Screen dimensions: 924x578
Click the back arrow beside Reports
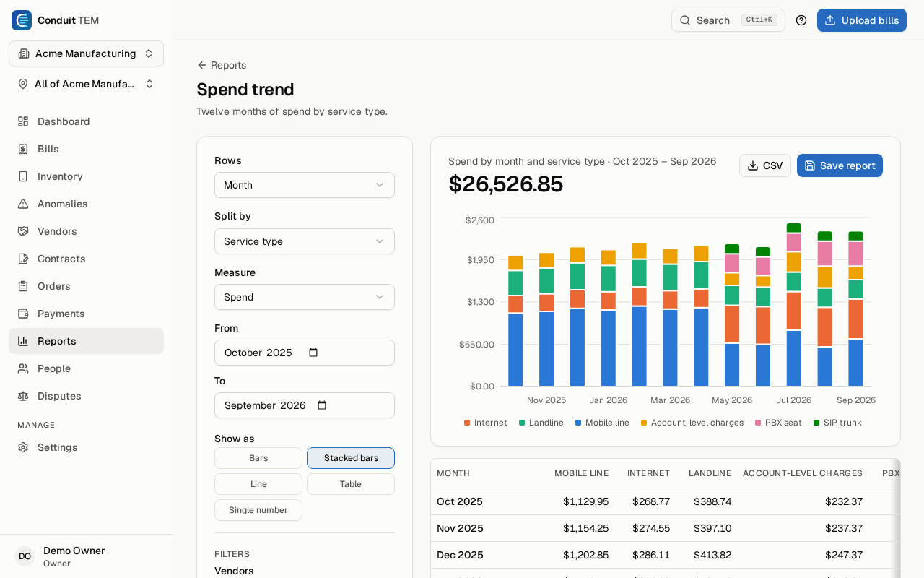tap(202, 65)
